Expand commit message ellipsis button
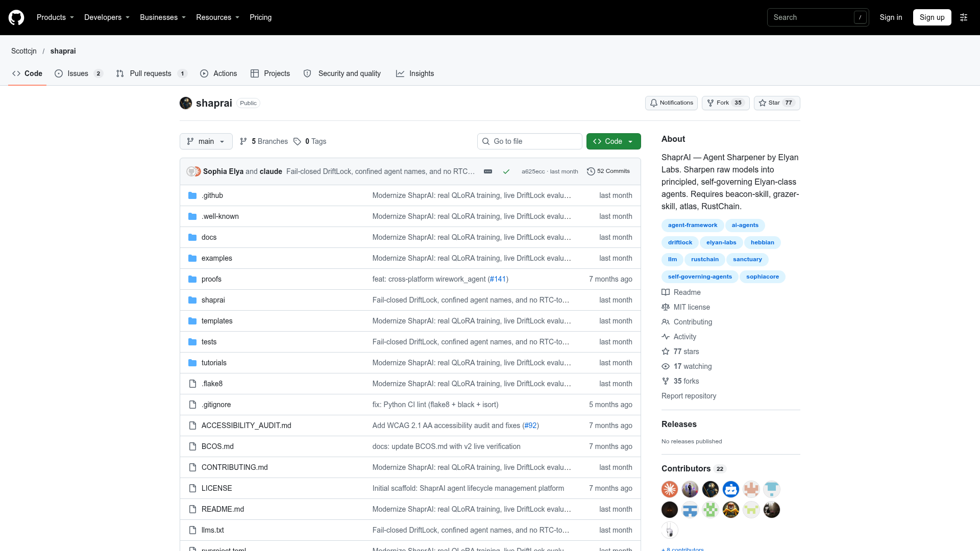Image resolution: width=980 pixels, height=551 pixels. click(488, 171)
